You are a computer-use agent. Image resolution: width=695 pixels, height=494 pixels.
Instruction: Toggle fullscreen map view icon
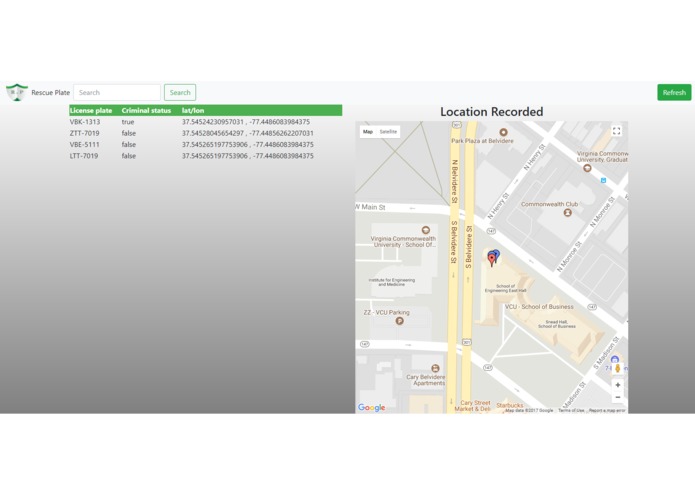point(617,131)
